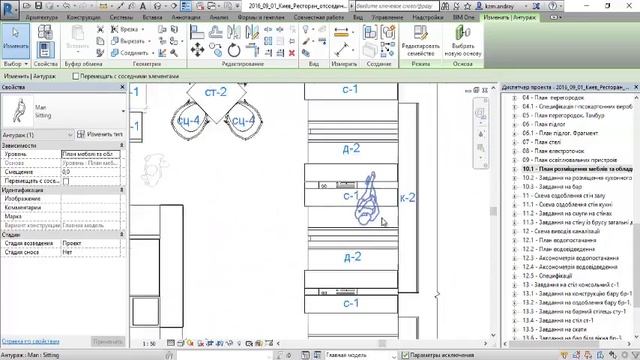Open the Type Properties icon
This screenshot has width=640, height=360.
point(45,32)
